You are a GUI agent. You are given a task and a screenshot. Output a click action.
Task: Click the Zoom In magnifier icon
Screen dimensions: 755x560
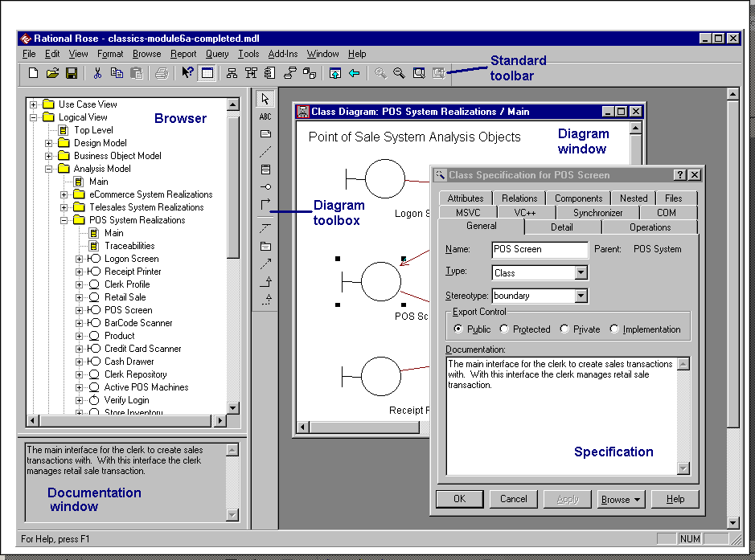click(x=380, y=73)
